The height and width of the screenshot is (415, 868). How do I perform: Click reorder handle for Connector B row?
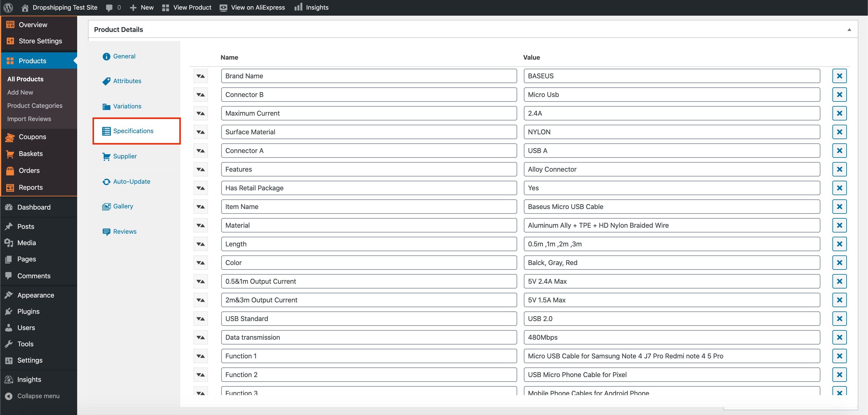[x=200, y=95]
